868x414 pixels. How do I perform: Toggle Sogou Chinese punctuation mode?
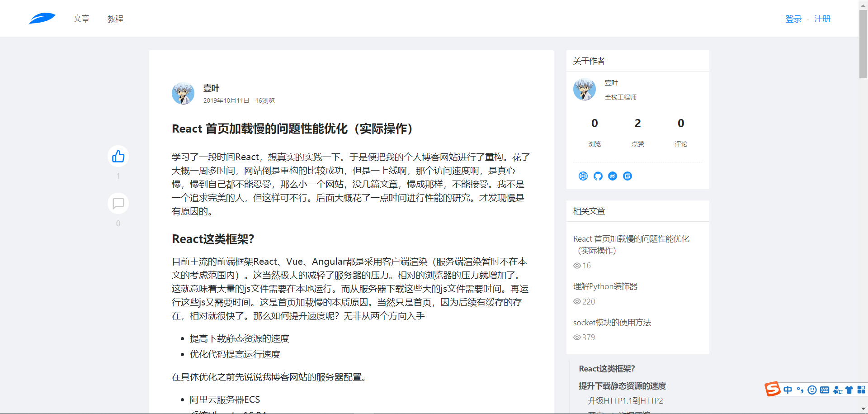pyautogui.click(x=800, y=390)
